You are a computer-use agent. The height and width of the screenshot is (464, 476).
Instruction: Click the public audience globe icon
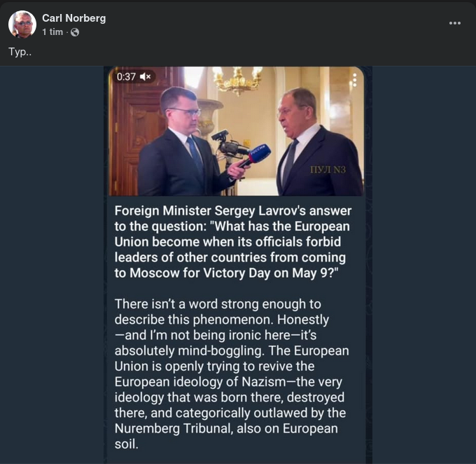pyautogui.click(x=75, y=32)
